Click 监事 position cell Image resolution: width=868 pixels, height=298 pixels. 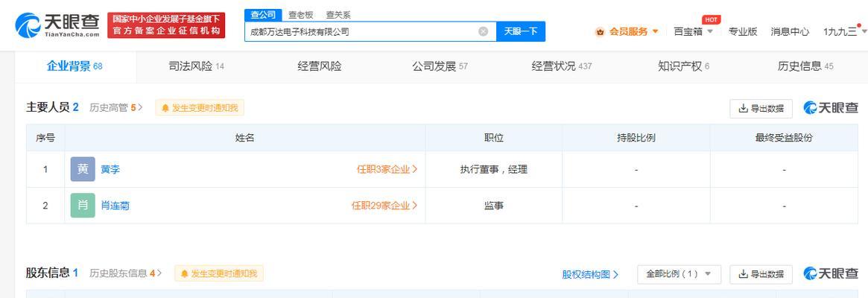tap(494, 206)
